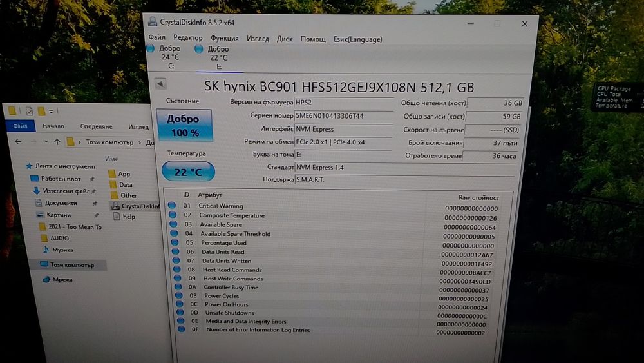Open the Език(Language) menu
The width and height of the screenshot is (644, 363).
357,39
